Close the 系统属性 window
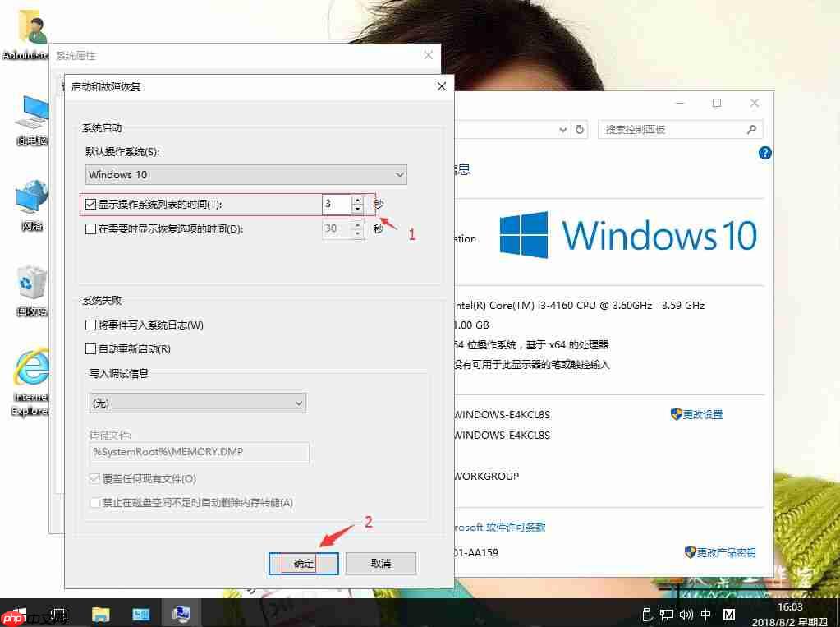Image resolution: width=840 pixels, height=627 pixels. point(428,55)
